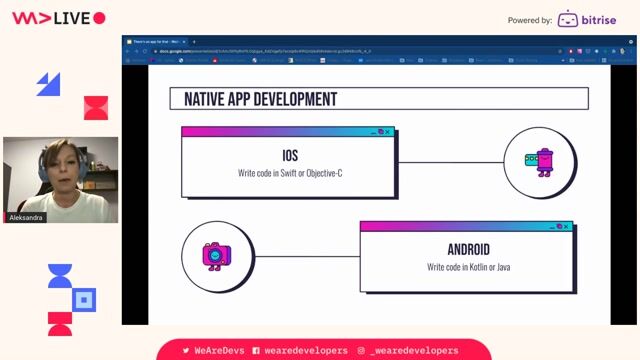Click "Write code in Swift or Objective-C" text
The height and width of the screenshot is (360, 640).
point(290,173)
